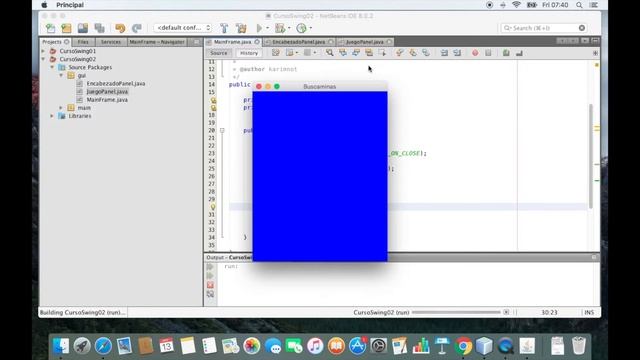Click the Last Edit icon in editor toolbar

(x=276, y=53)
